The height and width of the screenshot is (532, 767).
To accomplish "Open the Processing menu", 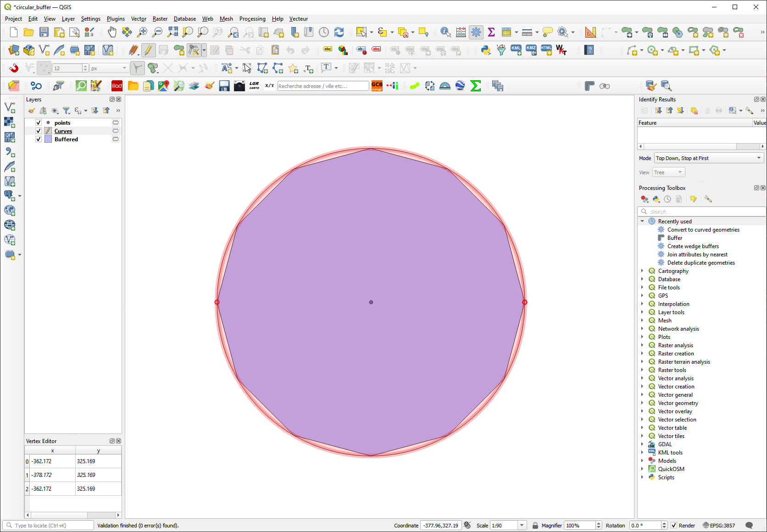I will click(252, 19).
